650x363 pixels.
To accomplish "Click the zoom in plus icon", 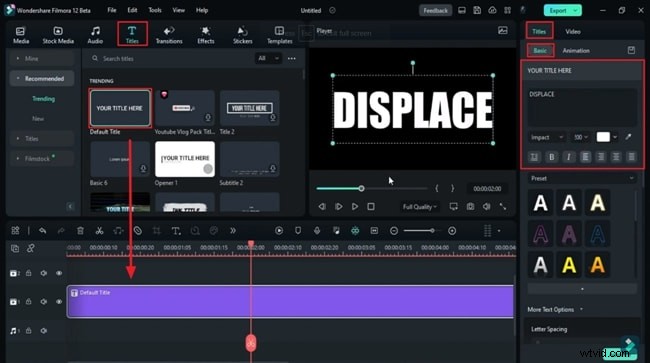I will 452,230.
